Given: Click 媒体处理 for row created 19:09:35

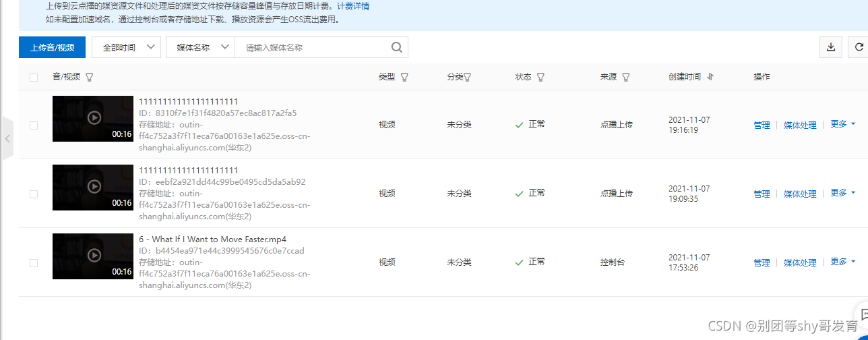Looking at the screenshot, I should point(800,194).
